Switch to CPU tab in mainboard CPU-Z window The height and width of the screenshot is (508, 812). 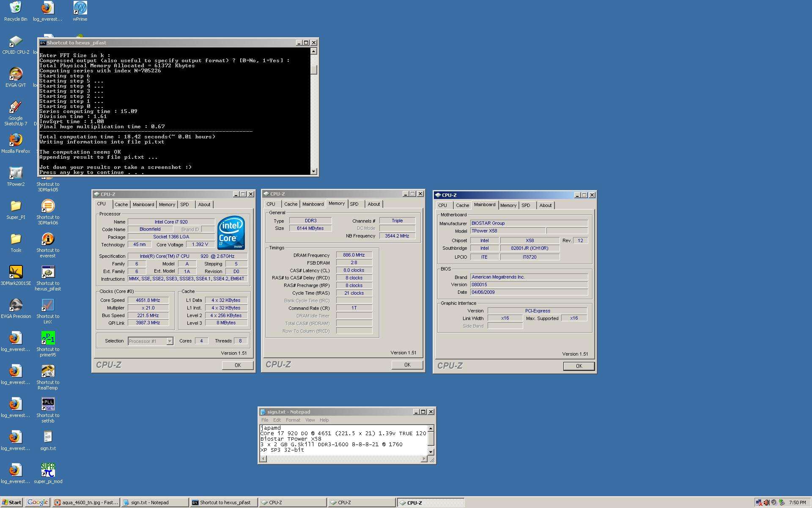coord(442,205)
